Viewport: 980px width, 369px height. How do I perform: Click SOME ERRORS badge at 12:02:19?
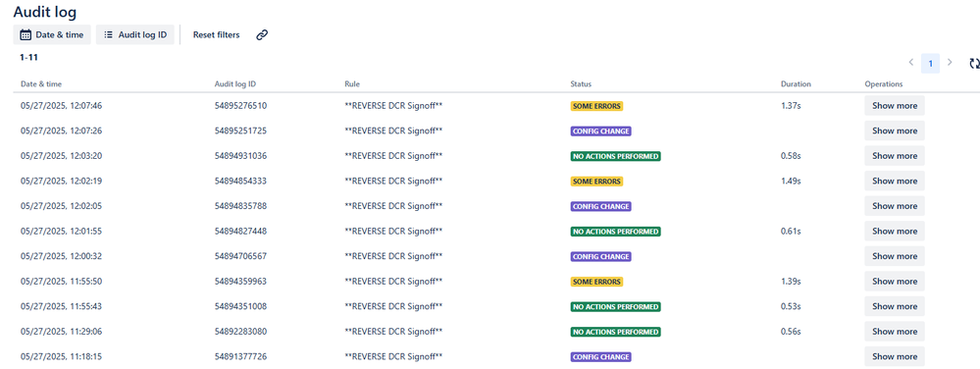point(596,182)
